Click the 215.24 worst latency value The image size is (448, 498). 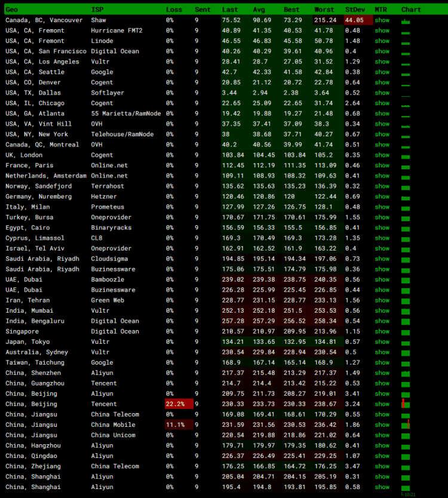pyautogui.click(x=325, y=20)
